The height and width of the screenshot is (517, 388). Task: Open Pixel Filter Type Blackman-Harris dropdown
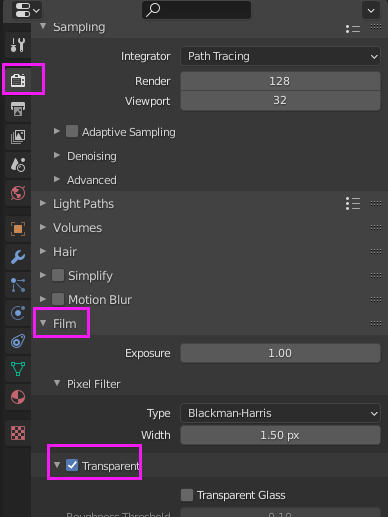[280, 413]
